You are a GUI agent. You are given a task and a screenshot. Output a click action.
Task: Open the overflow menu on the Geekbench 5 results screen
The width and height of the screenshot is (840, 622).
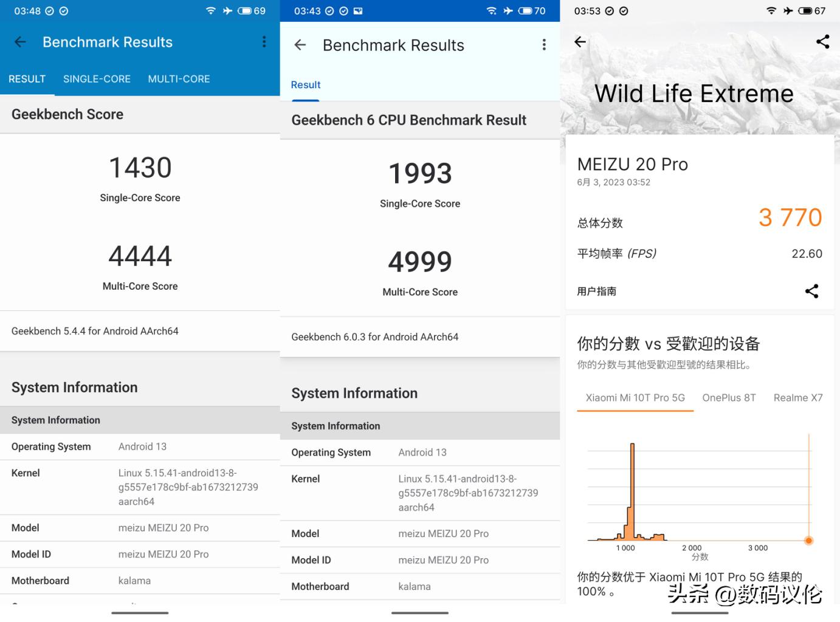(x=264, y=41)
